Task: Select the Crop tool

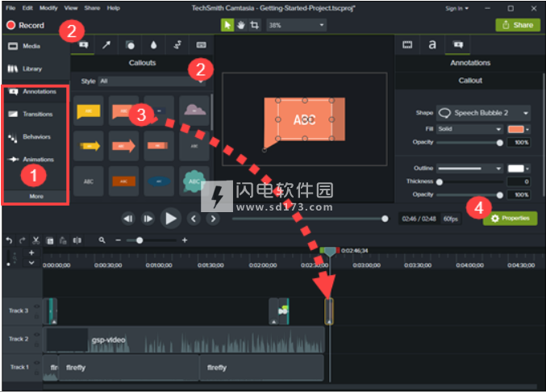Action: [x=255, y=25]
